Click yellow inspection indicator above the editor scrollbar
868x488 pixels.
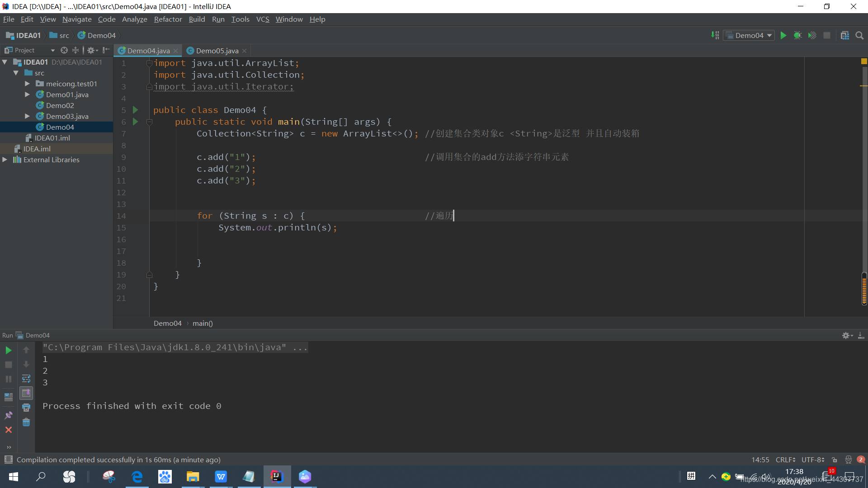pyautogui.click(x=864, y=61)
